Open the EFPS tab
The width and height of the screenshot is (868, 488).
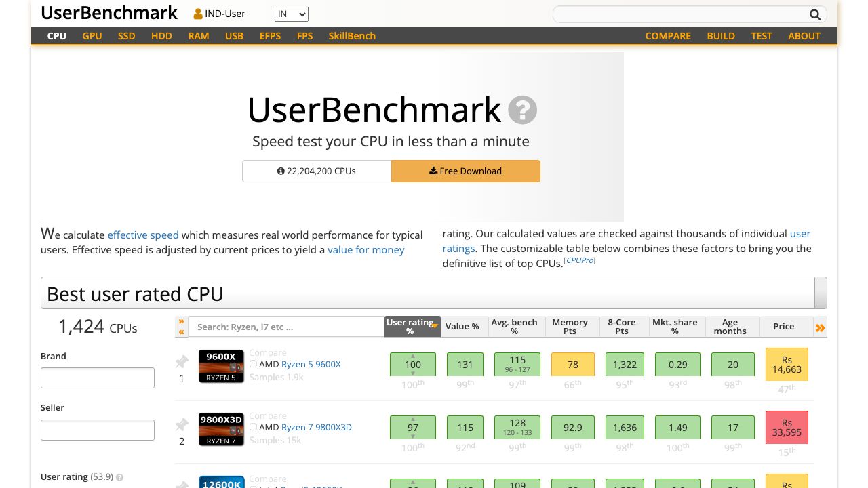click(270, 36)
